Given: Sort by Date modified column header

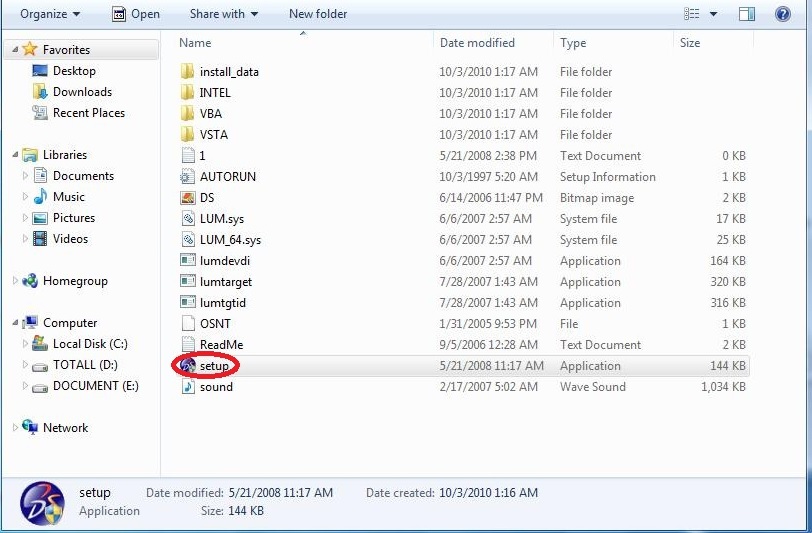Looking at the screenshot, I should [477, 42].
